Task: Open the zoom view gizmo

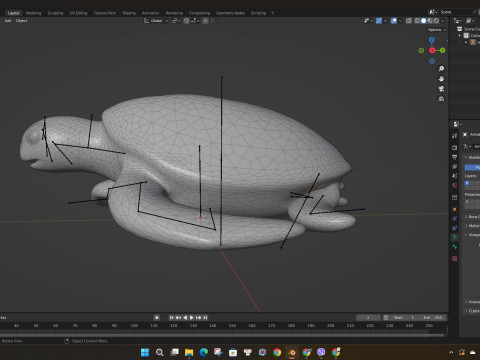Action: (x=441, y=68)
